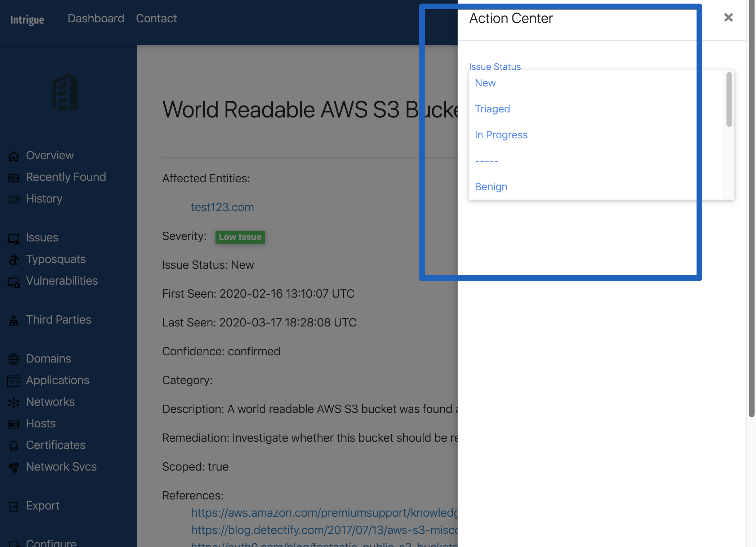
Task: Open Recently Found in the sidebar
Action: [66, 177]
